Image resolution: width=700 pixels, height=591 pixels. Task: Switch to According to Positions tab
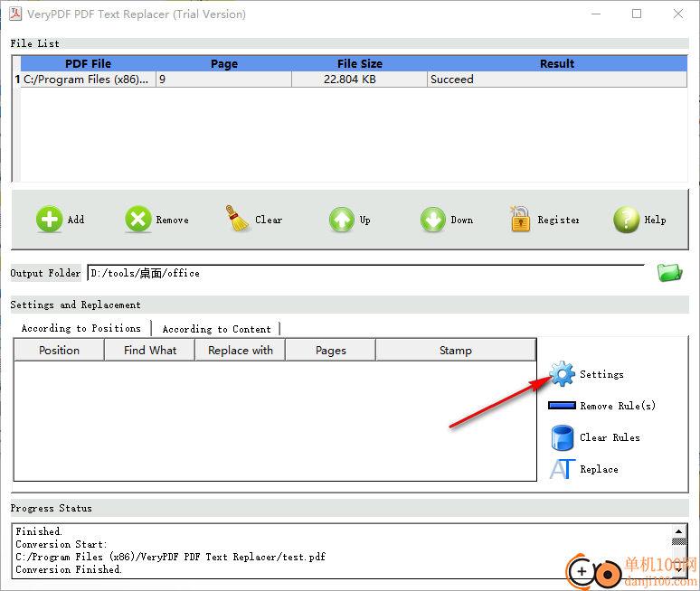[x=81, y=328]
